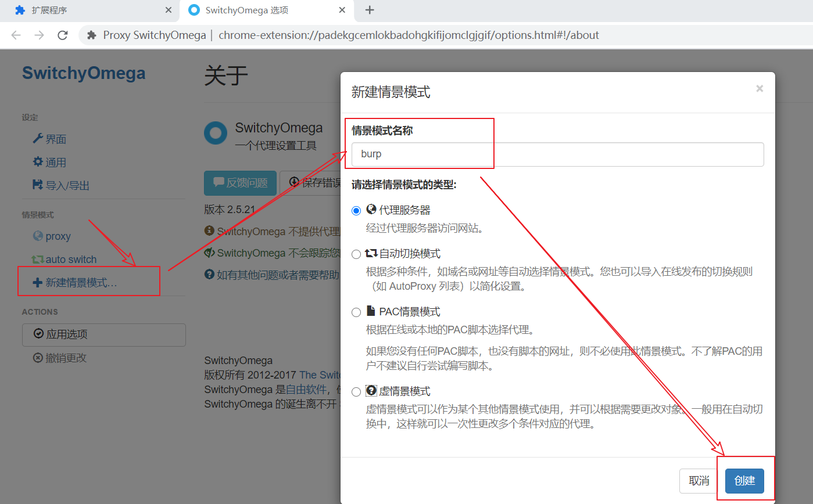The height and width of the screenshot is (504, 813).
Task: Click the wrench icon next to 界面
Action: click(x=38, y=139)
